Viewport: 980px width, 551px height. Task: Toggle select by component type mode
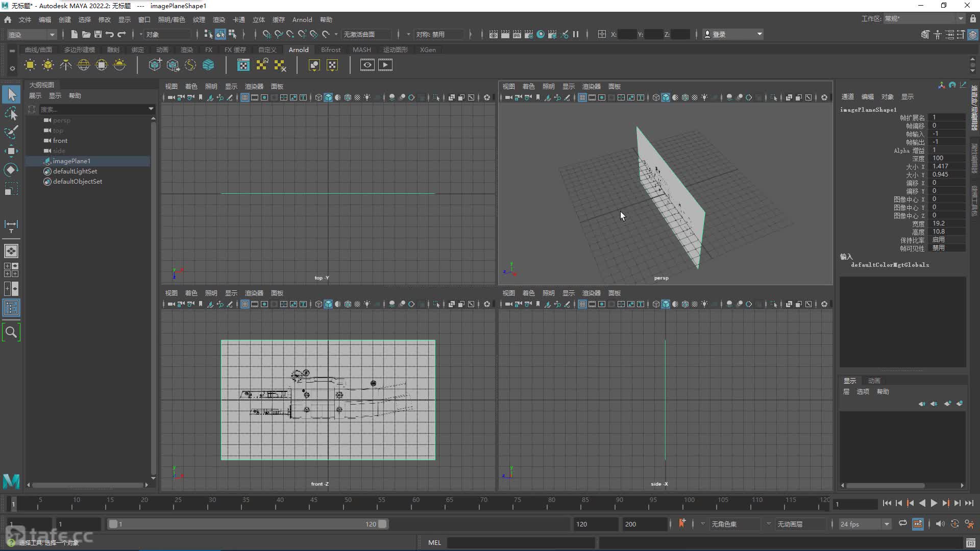tap(232, 34)
